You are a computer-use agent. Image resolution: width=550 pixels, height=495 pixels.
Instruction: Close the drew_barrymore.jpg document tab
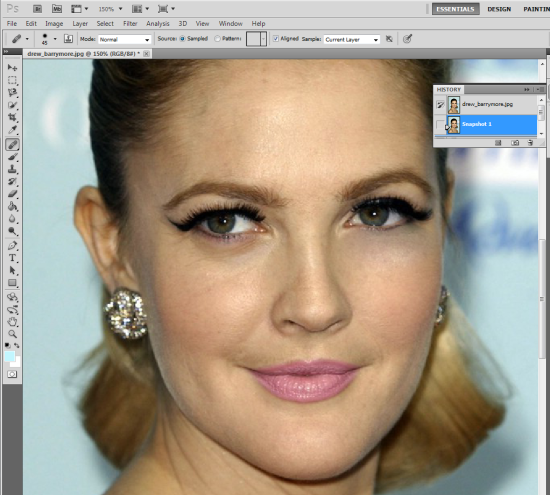click(x=147, y=54)
